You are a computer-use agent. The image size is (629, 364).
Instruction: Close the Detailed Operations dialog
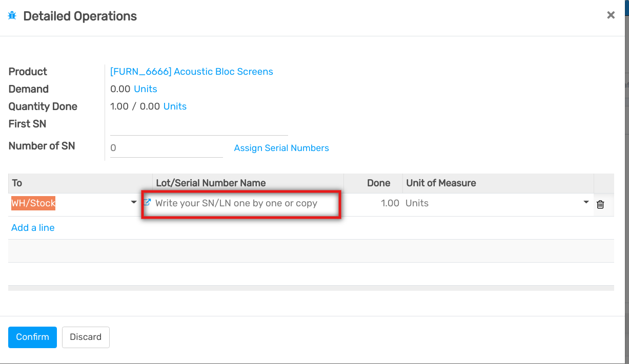[611, 15]
